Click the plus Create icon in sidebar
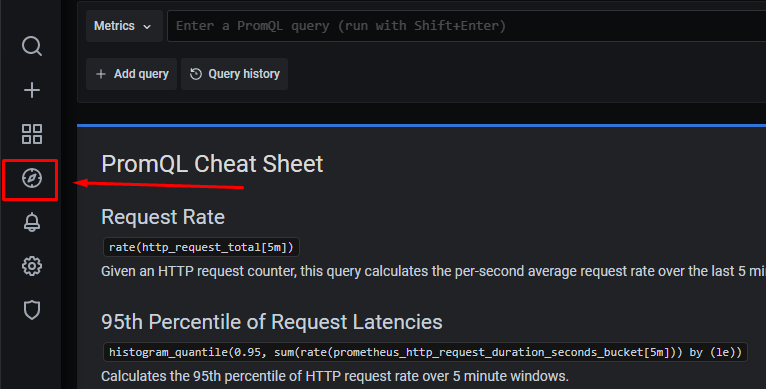Screen dimensions: 766x389 [x=32, y=90]
